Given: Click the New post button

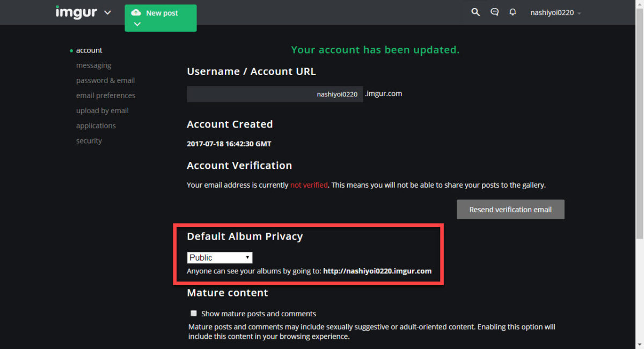Looking at the screenshot, I should tap(160, 18).
